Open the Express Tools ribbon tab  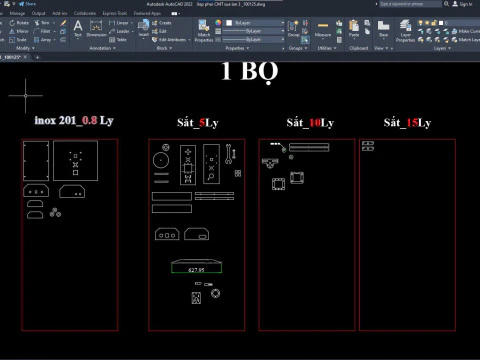[115, 13]
